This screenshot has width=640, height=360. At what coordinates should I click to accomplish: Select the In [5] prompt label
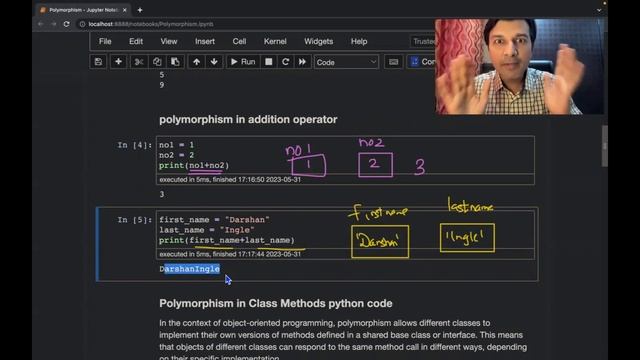134,220
